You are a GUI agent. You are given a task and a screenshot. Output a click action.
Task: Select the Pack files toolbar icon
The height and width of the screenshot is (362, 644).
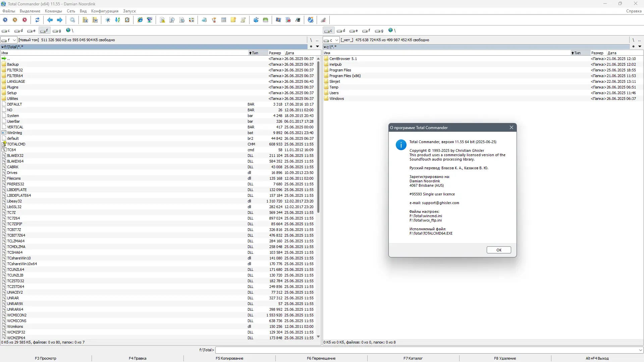coord(85,20)
